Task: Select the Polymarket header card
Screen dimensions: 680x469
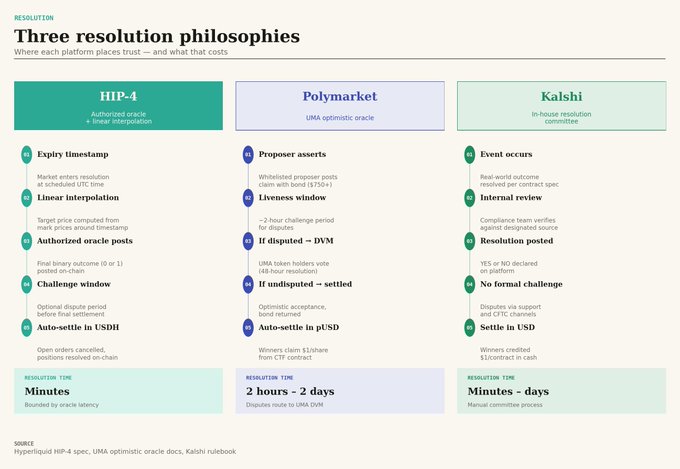Action: tap(340, 105)
